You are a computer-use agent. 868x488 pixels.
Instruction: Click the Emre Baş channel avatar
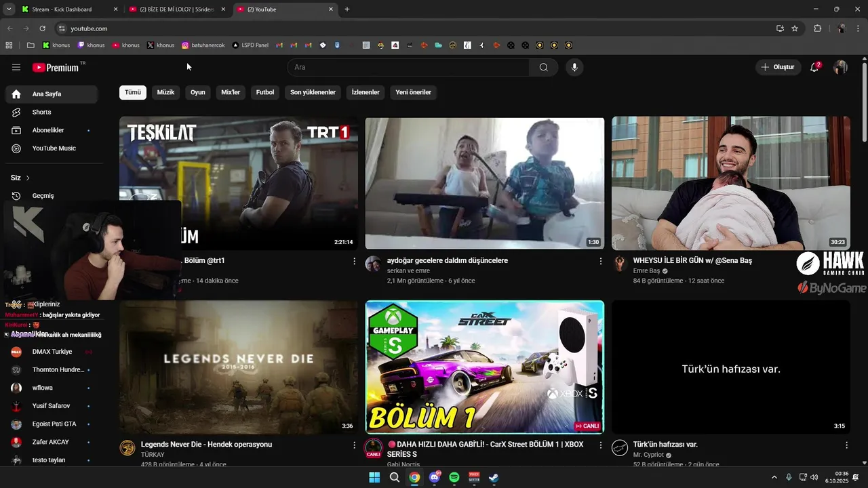coord(619,264)
